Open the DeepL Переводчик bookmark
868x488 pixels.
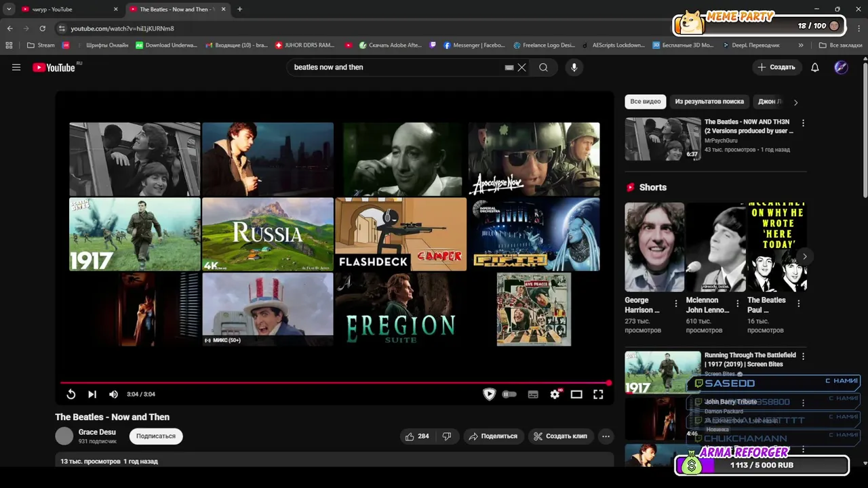751,45
